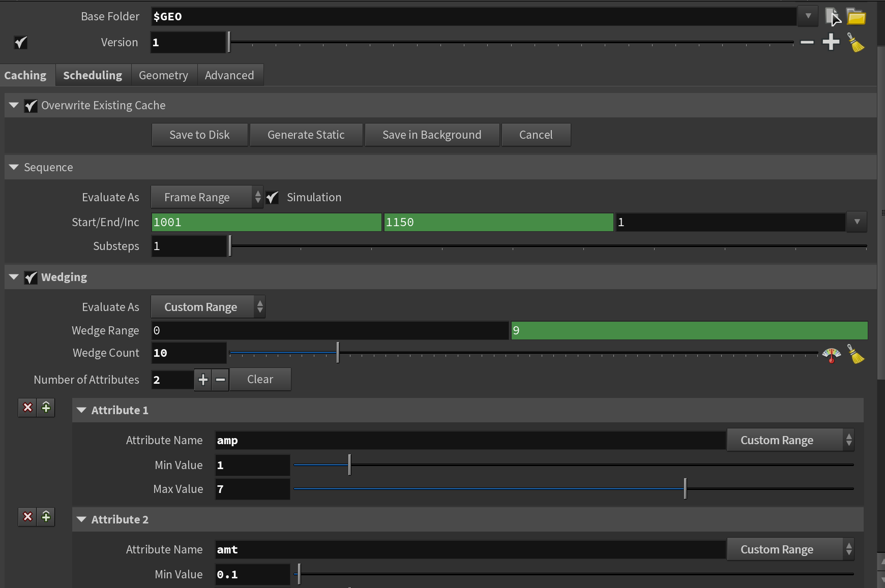The height and width of the screenshot is (588, 885).
Task: Collapse the Attribute 2 section
Action: click(81, 519)
